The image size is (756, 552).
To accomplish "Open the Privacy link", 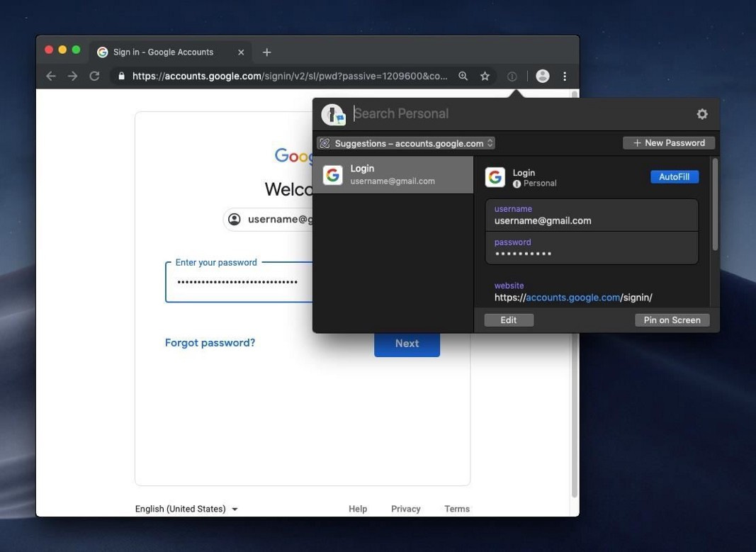I will [x=405, y=509].
